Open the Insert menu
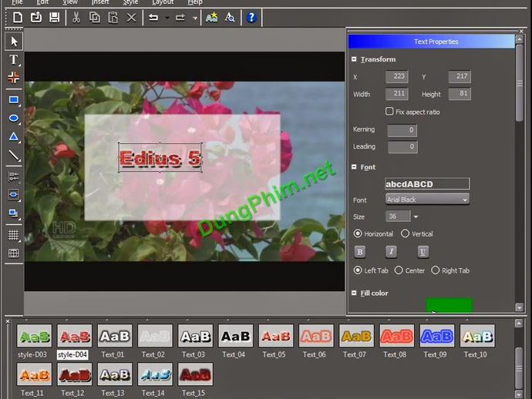Screen dimensions: 532x399 click(x=100, y=2)
